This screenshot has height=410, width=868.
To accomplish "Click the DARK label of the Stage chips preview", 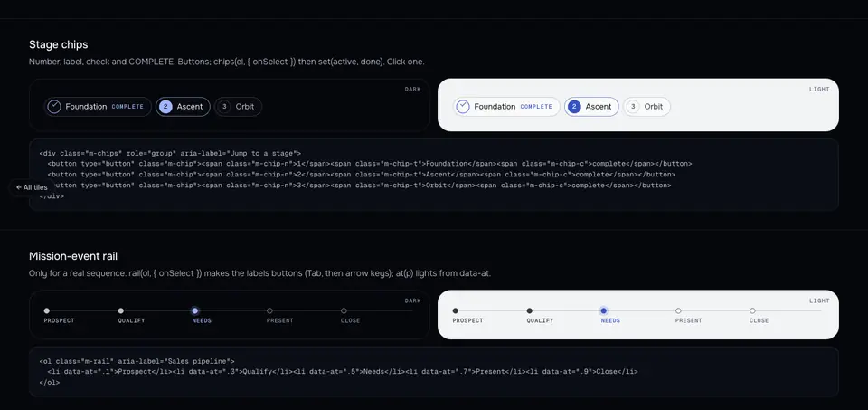I will [412, 90].
